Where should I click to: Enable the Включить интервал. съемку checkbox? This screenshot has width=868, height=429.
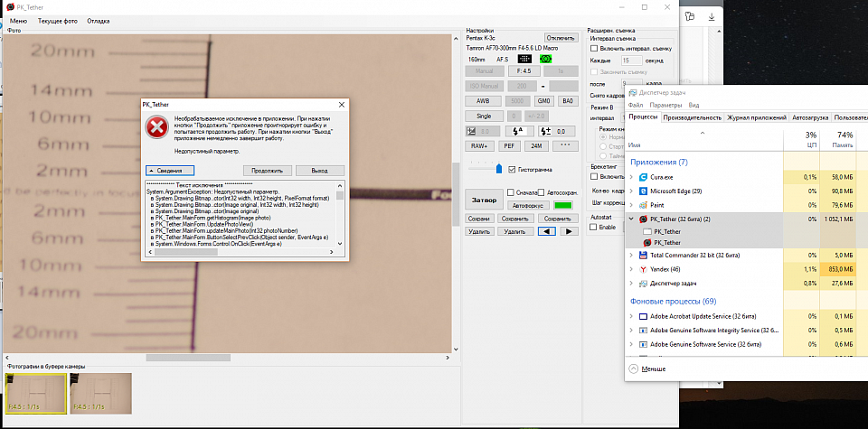[594, 49]
